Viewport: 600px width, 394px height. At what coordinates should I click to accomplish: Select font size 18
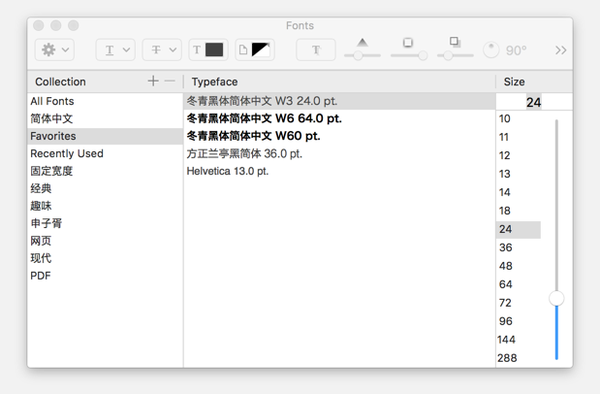518,211
